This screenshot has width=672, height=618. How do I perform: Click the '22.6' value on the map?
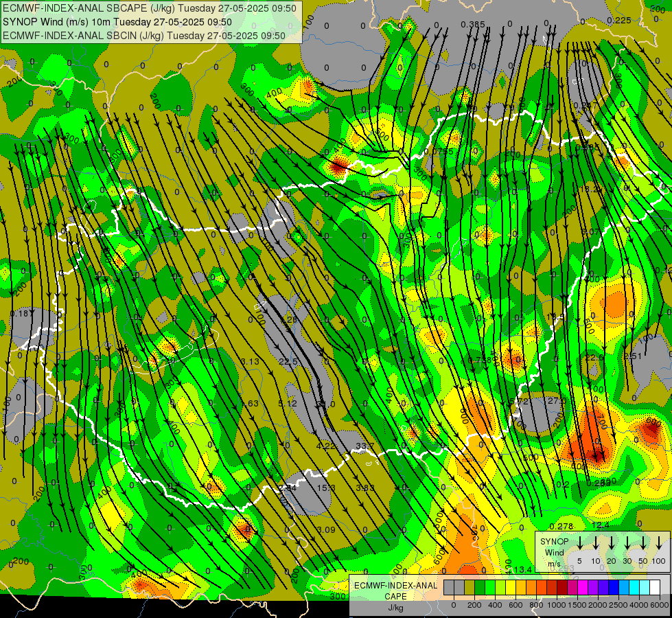pyautogui.click(x=594, y=358)
